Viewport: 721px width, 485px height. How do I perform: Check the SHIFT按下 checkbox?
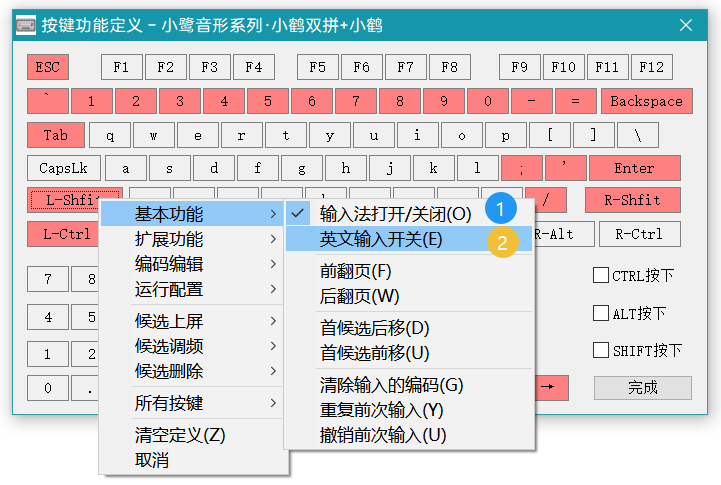click(601, 350)
